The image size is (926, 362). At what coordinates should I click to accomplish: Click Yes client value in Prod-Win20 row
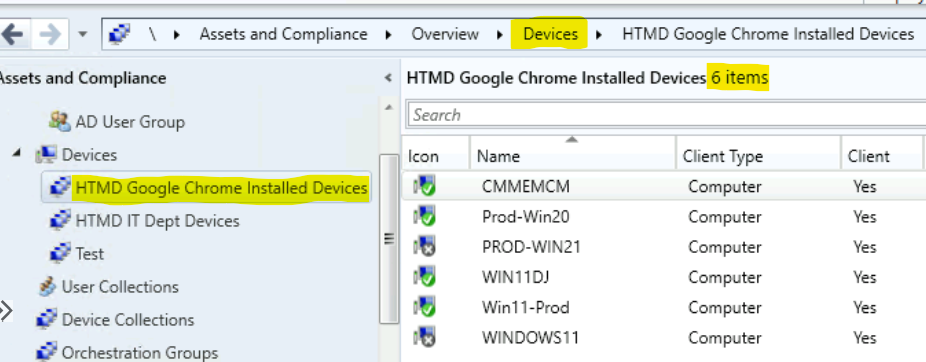coord(865,217)
